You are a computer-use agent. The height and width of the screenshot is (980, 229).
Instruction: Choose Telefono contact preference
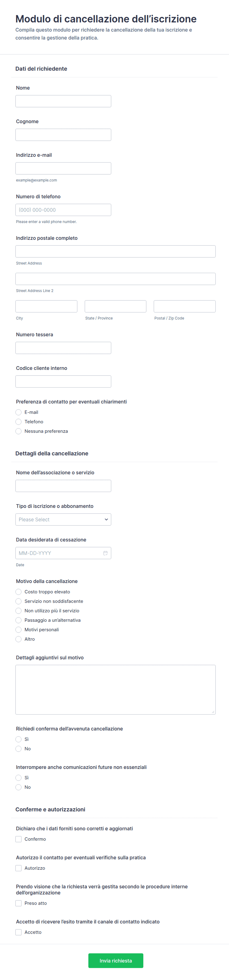(x=18, y=422)
